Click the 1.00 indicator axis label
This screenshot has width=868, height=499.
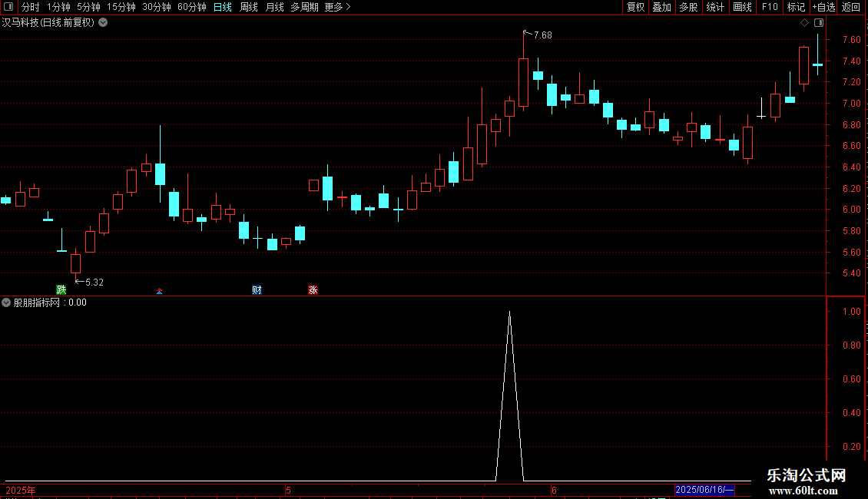(x=851, y=312)
